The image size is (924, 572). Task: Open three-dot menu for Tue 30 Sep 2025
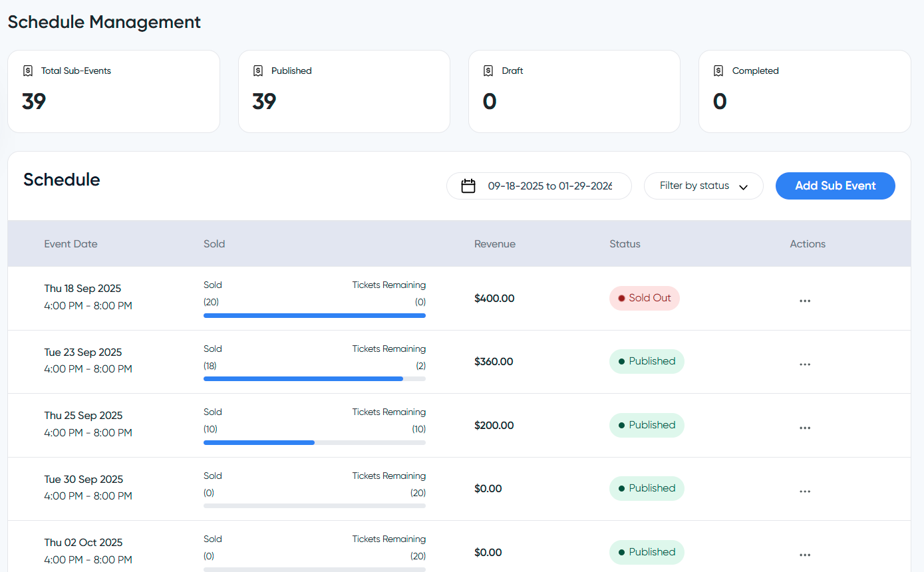pyautogui.click(x=805, y=492)
